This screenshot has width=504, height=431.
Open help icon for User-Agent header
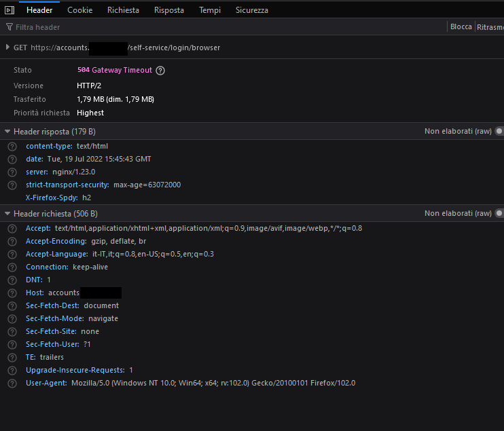(12, 383)
